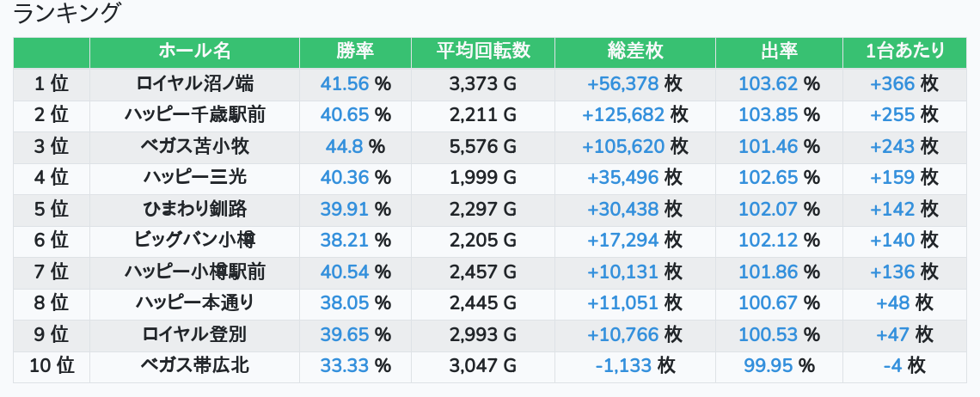Click the ランキング section heading
Screen dimensions: 980x397
click(67, 13)
